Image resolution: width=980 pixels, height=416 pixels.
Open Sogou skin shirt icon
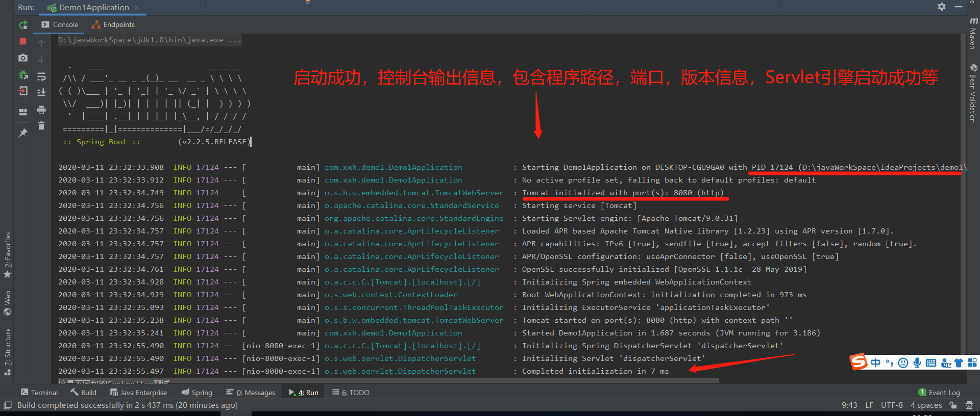coord(959,363)
